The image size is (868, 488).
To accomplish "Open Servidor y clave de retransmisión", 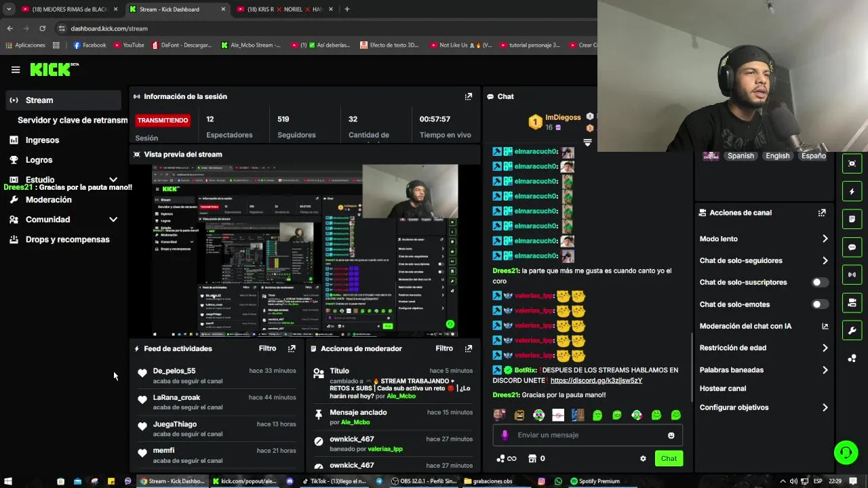I will point(73,120).
